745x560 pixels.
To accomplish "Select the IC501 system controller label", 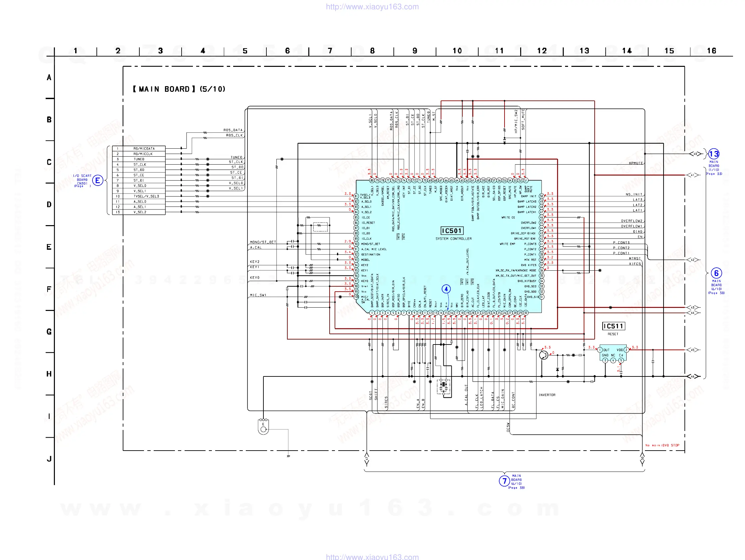I will pyautogui.click(x=452, y=231).
